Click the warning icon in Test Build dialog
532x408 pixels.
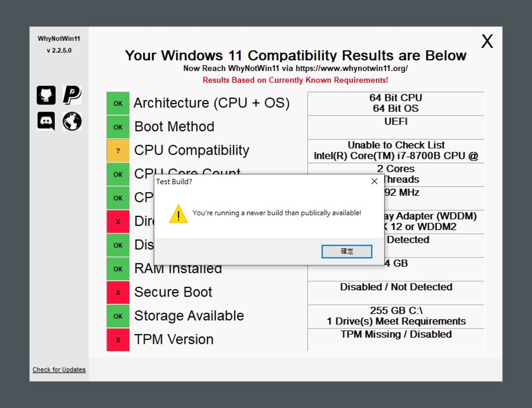[178, 214]
